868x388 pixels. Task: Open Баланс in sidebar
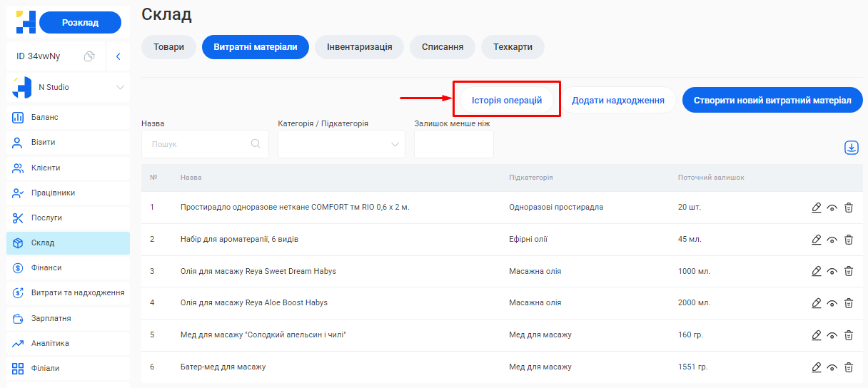point(69,117)
